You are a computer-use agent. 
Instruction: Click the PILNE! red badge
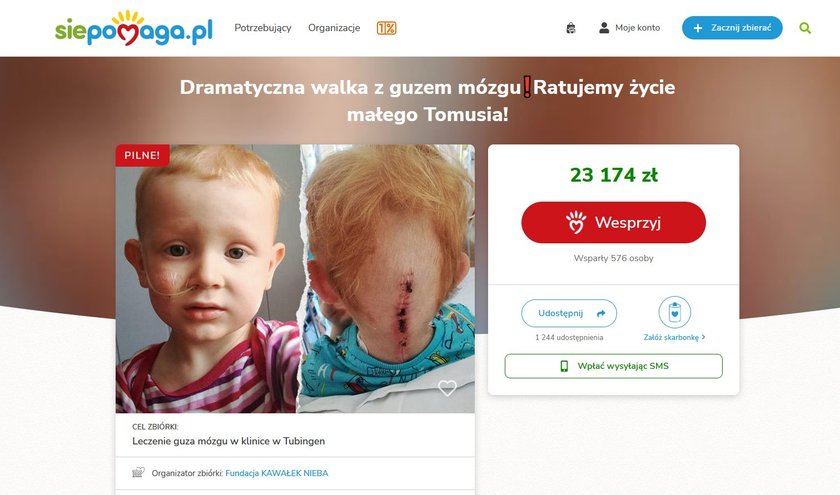click(142, 155)
